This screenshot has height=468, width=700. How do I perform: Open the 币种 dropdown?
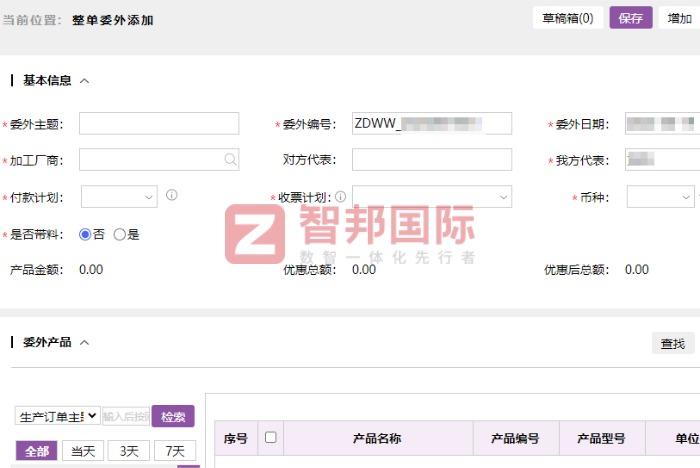tap(660, 197)
